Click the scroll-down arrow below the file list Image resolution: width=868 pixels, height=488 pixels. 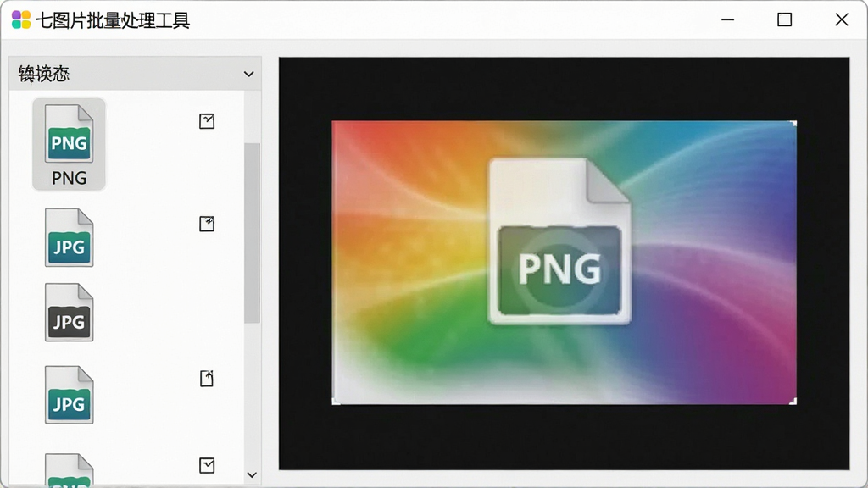click(252, 474)
